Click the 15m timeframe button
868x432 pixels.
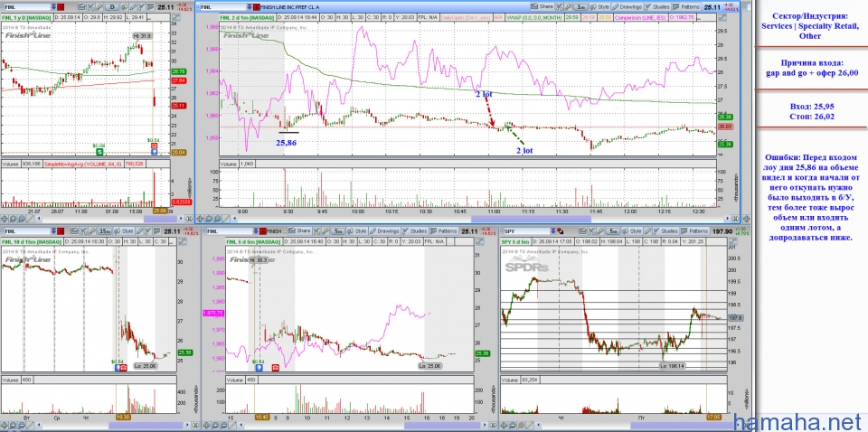105,231
